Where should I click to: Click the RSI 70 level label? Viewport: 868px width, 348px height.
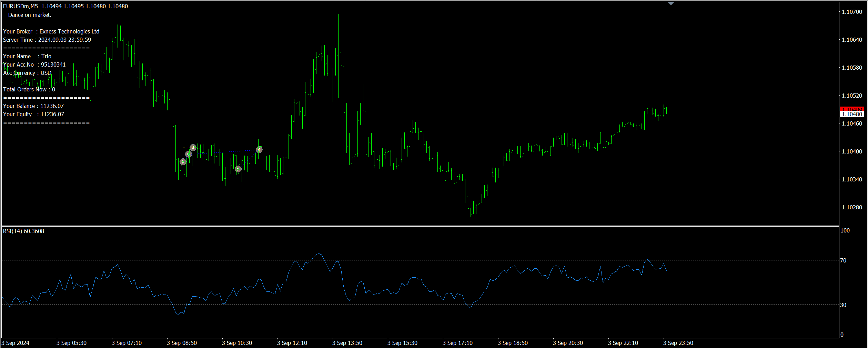pos(843,260)
